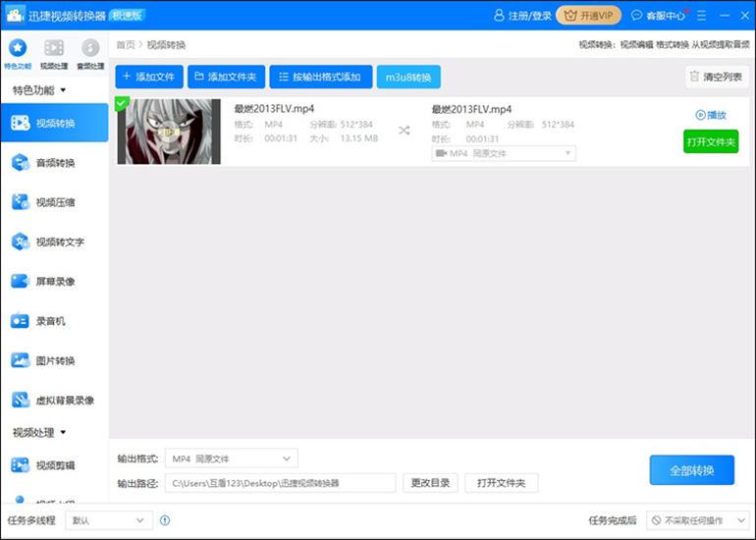The image size is (756, 540).
Task: Open 视频压缩 in the sidebar
Action: tap(54, 202)
